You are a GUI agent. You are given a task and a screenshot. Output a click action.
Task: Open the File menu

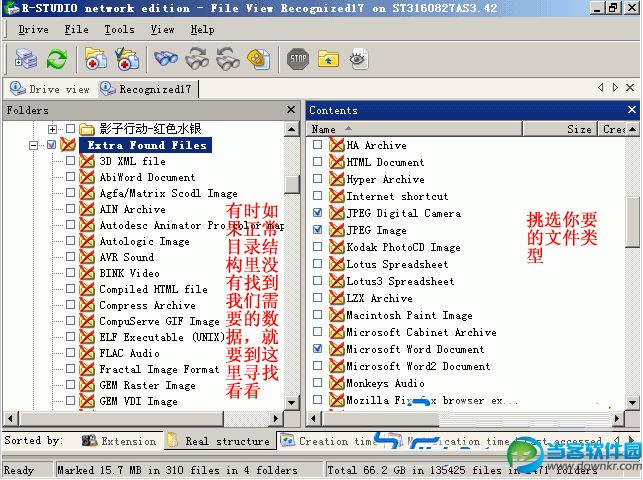(x=76, y=30)
